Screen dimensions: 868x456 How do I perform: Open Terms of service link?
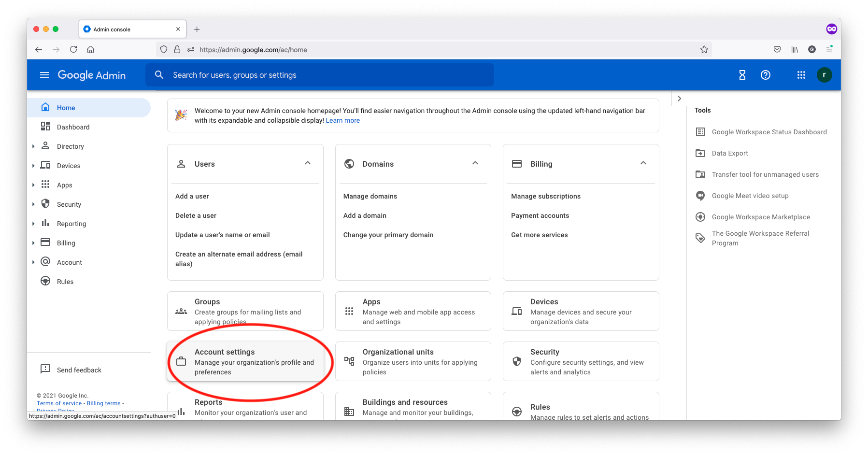59,403
